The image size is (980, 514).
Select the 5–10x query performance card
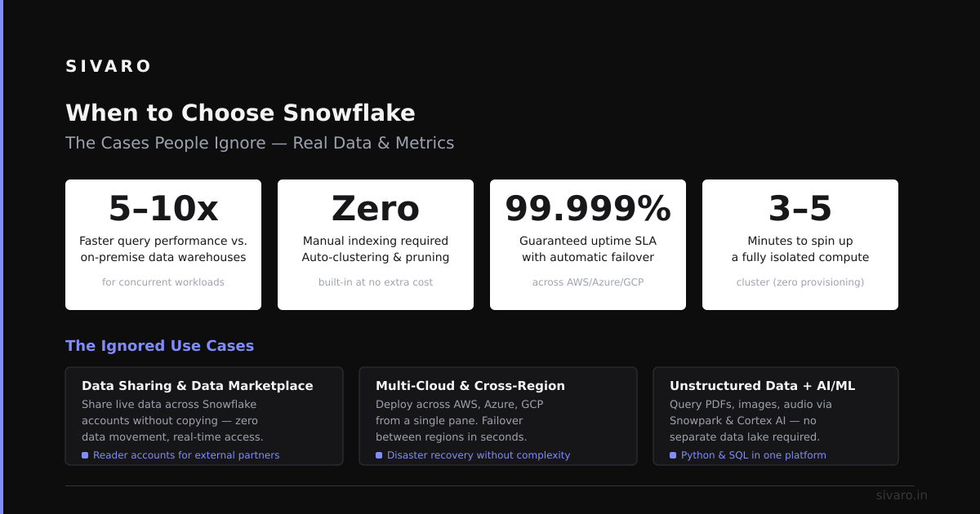pyautogui.click(x=163, y=245)
